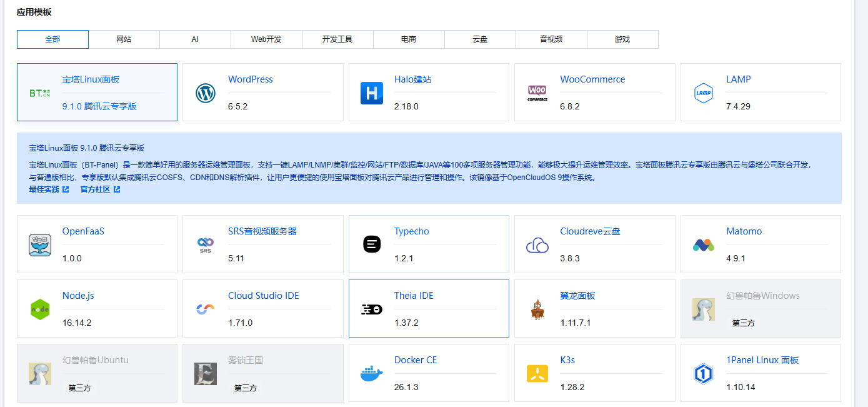The width and height of the screenshot is (868, 407).
Task: Open the Web开发 tab
Action: coord(266,39)
